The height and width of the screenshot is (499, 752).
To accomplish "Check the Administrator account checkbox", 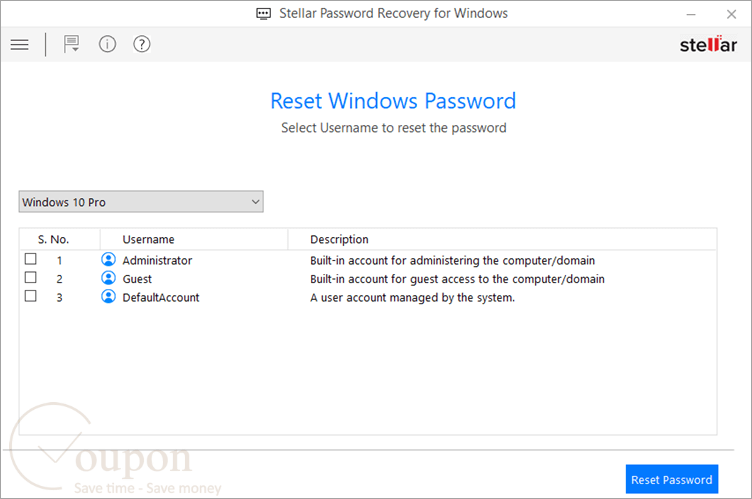I will [31, 259].
